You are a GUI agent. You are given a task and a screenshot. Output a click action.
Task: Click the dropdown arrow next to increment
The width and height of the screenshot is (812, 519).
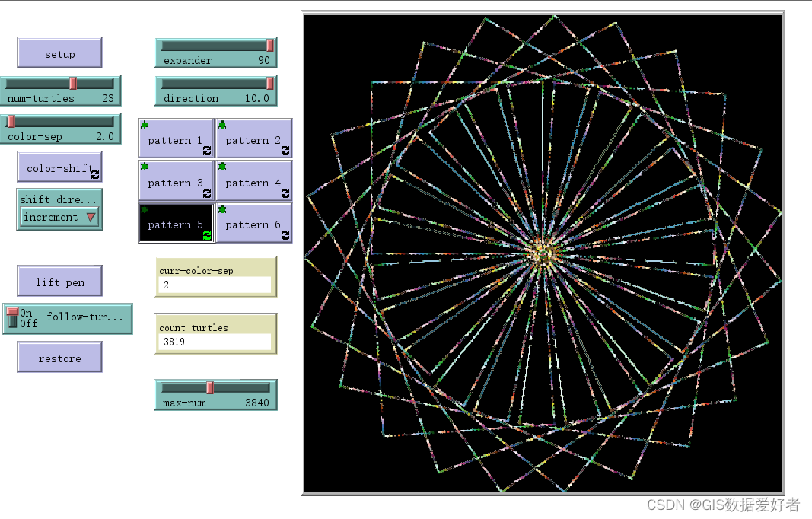click(x=91, y=217)
